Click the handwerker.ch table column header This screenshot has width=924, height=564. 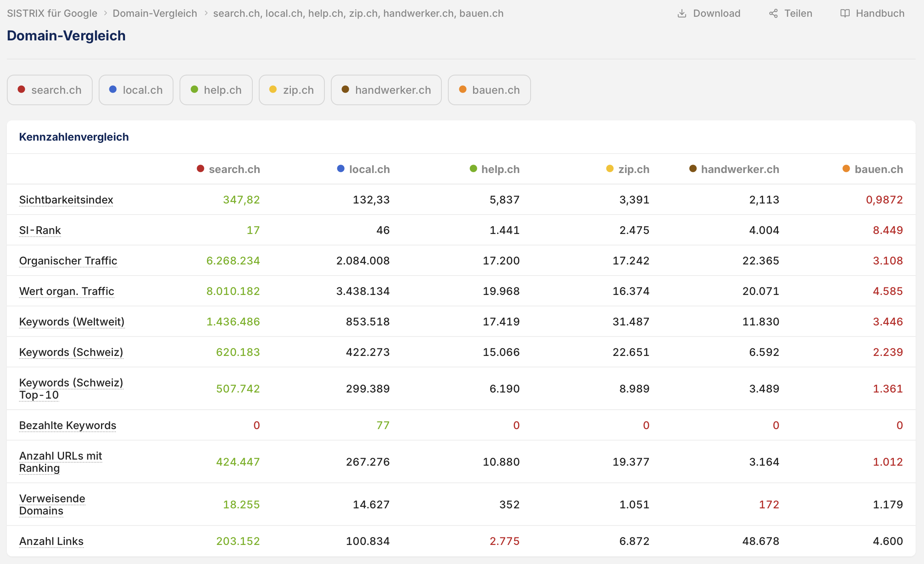(734, 169)
